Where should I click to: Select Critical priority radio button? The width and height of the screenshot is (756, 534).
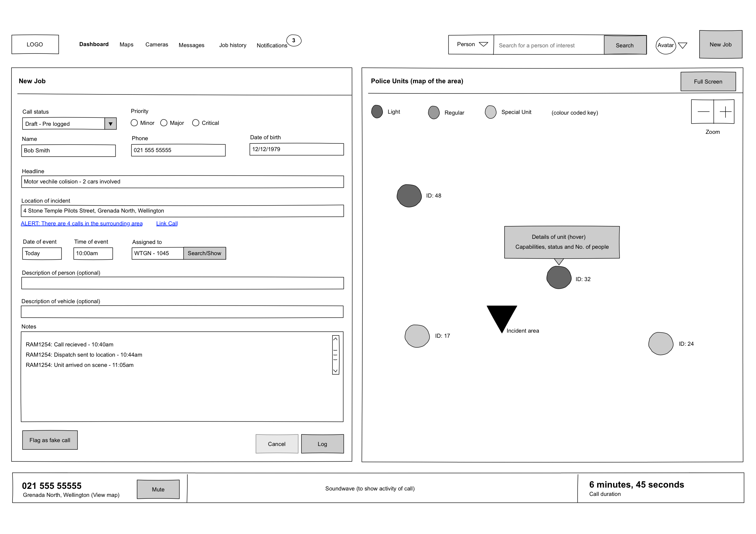pos(196,122)
